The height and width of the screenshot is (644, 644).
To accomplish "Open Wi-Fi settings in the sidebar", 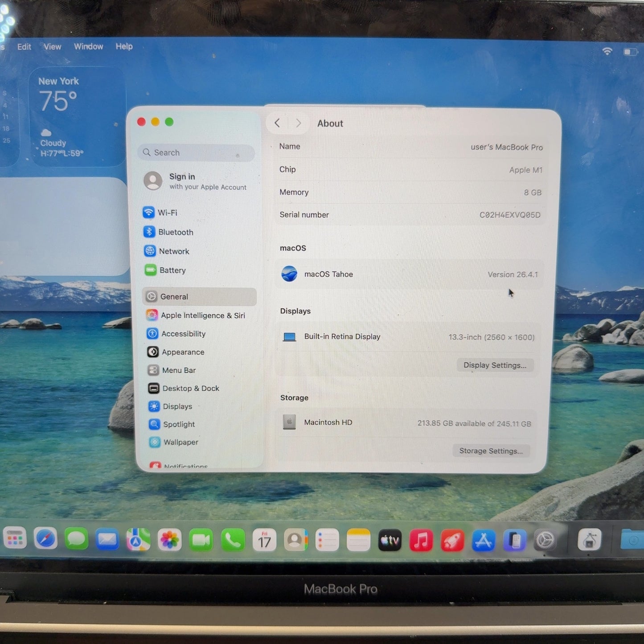I will point(199,213).
